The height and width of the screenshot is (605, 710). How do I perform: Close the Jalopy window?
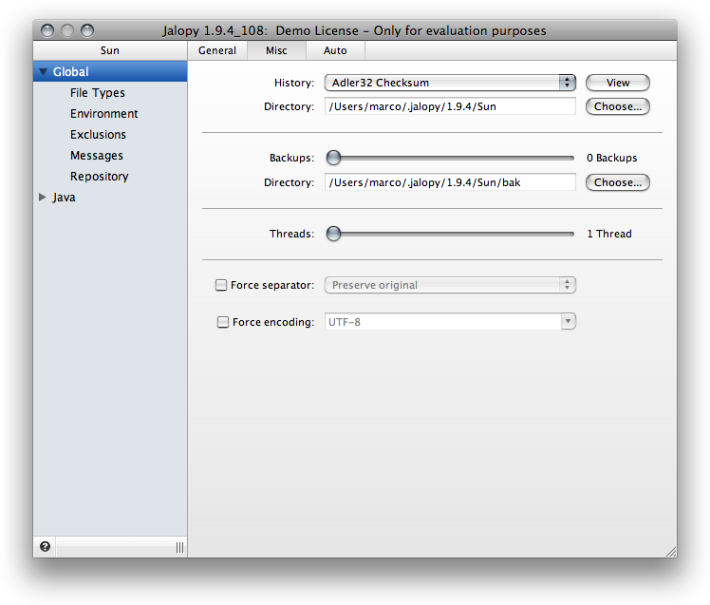click(x=47, y=30)
